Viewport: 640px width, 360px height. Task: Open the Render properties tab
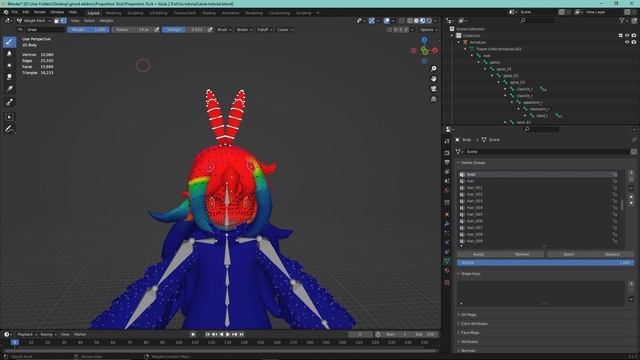[447, 153]
